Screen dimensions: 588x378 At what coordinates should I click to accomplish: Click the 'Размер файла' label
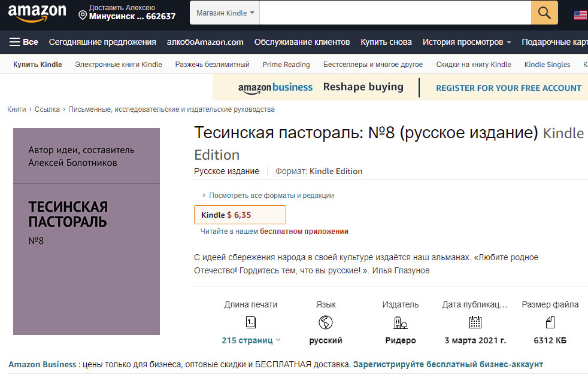tap(550, 304)
